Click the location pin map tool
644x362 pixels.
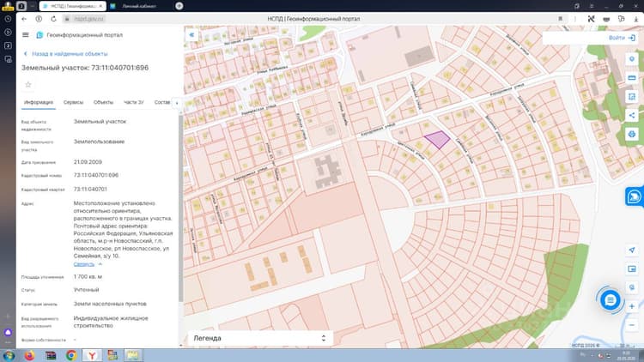click(x=632, y=59)
